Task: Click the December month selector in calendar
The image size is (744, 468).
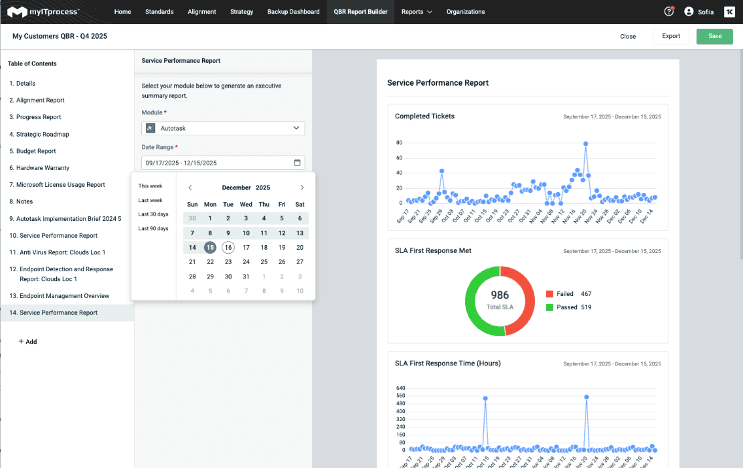Action: click(236, 187)
